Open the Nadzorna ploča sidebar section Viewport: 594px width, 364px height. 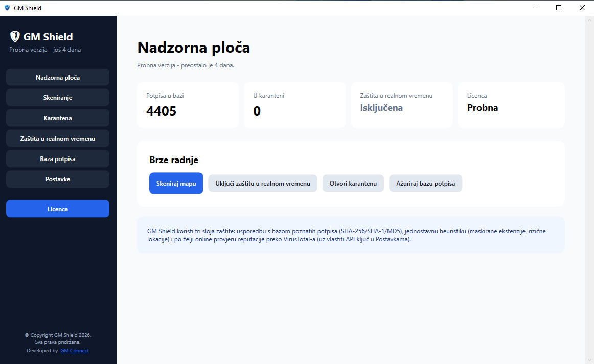[x=58, y=77]
